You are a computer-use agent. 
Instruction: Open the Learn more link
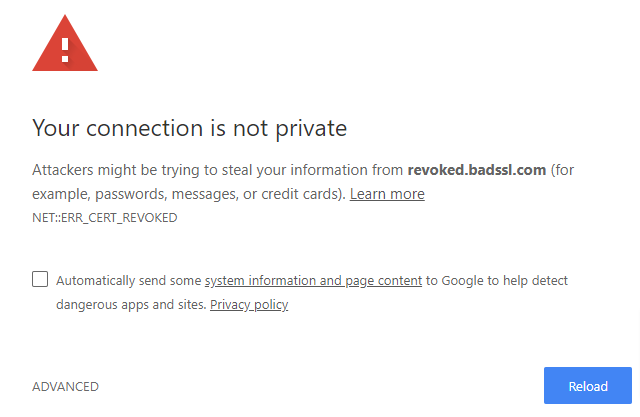[387, 194]
